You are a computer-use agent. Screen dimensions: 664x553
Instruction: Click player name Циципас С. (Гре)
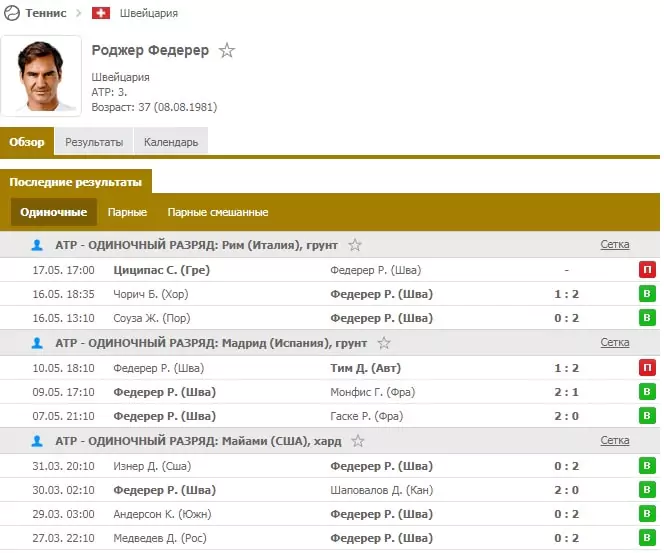(161, 270)
